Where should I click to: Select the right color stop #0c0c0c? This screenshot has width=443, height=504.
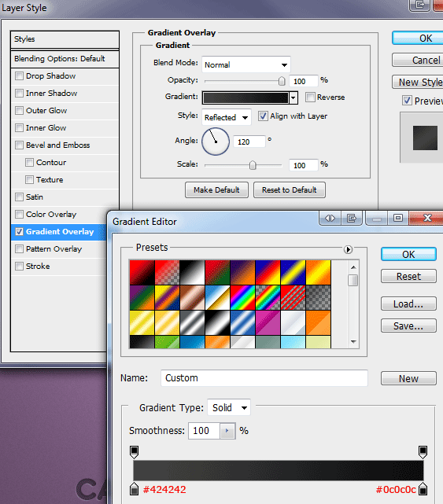tap(423, 488)
